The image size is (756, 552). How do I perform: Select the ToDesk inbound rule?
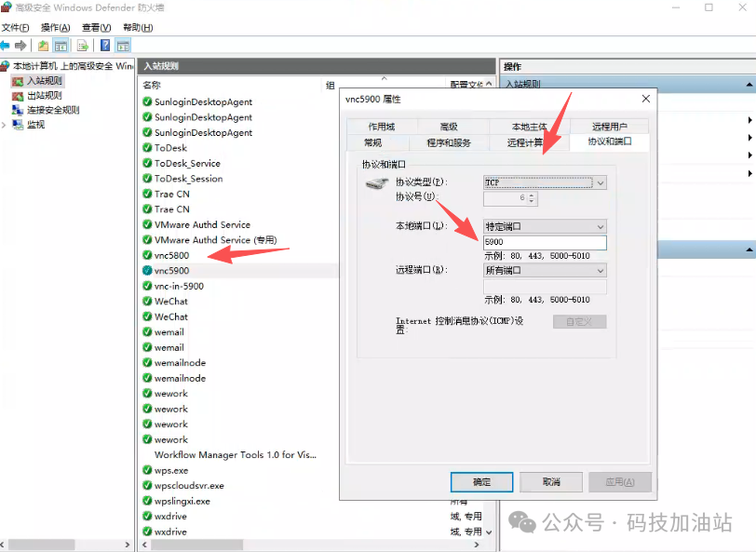[170, 148]
